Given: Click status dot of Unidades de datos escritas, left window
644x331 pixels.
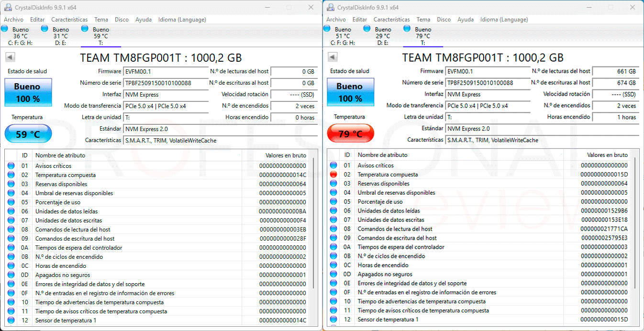Looking at the screenshot, I should coord(11,221).
